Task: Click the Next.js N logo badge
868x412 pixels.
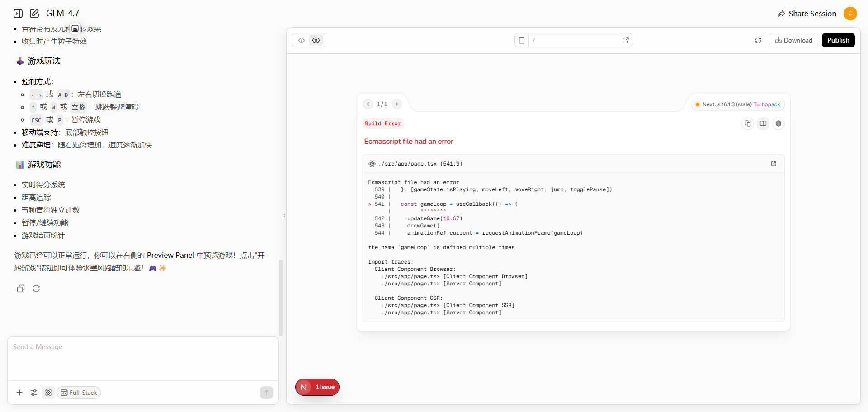Action: tap(304, 387)
